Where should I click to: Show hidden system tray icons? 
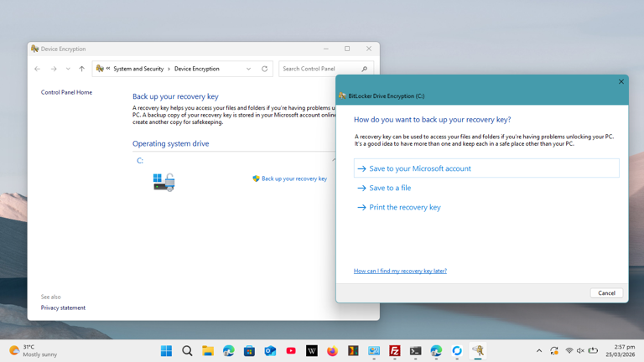539,351
